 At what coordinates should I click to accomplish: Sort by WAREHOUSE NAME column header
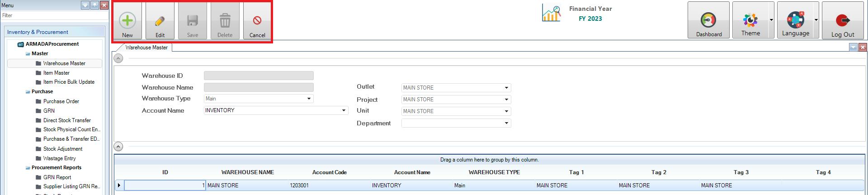tap(247, 172)
